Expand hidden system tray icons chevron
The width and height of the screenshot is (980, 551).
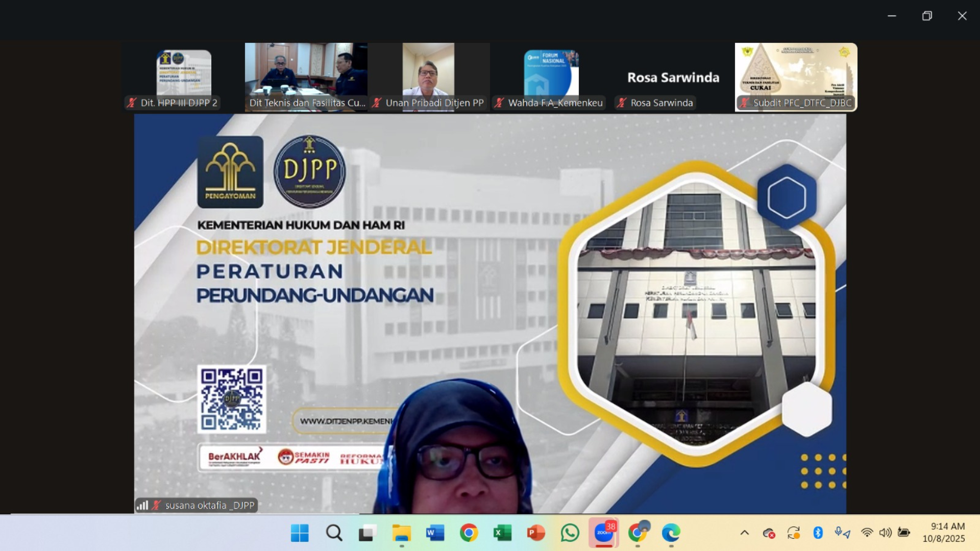745,533
